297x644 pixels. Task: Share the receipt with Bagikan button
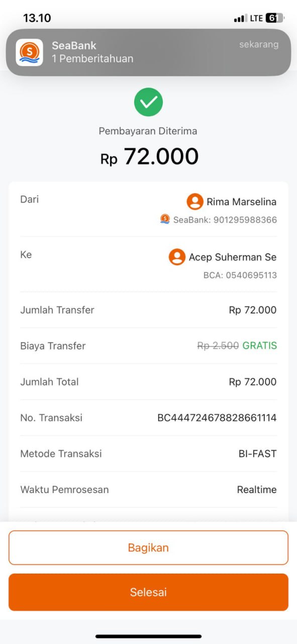(x=148, y=547)
